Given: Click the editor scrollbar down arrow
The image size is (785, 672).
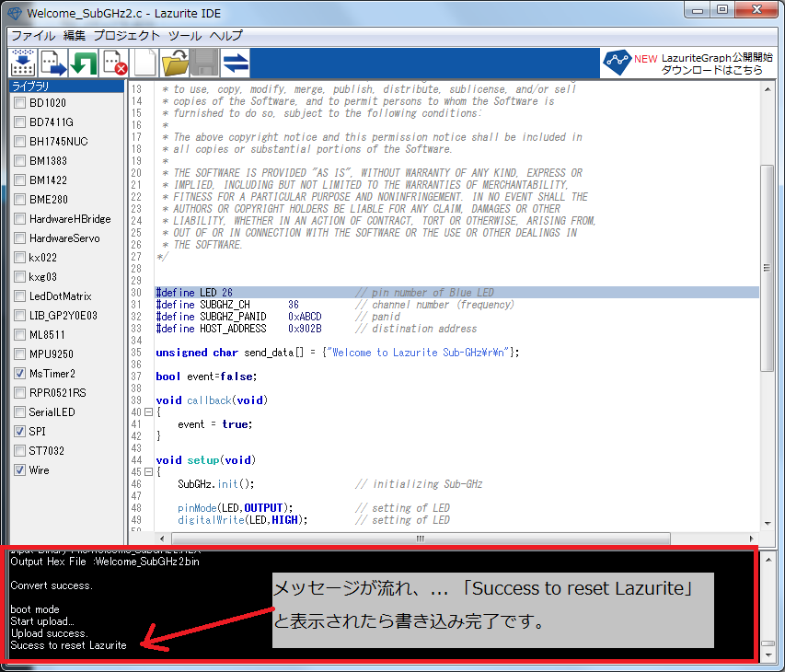Looking at the screenshot, I should [768, 524].
